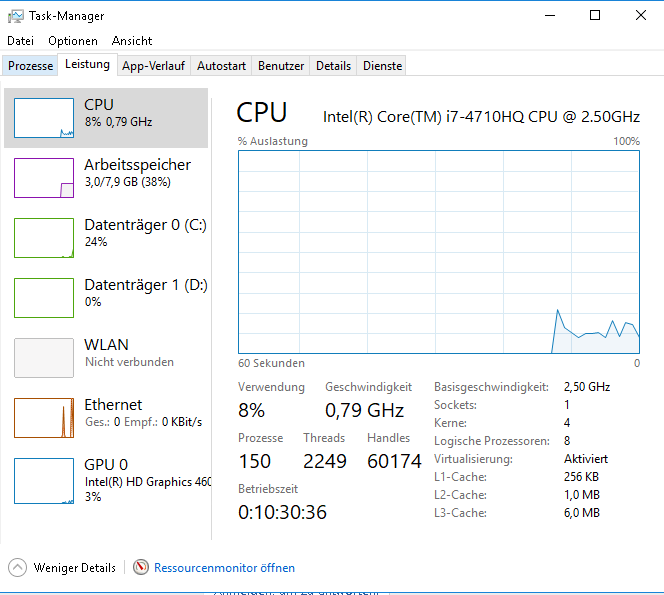Close the Task-Manager window
Viewport: 664px width, 595px height.
[641, 16]
